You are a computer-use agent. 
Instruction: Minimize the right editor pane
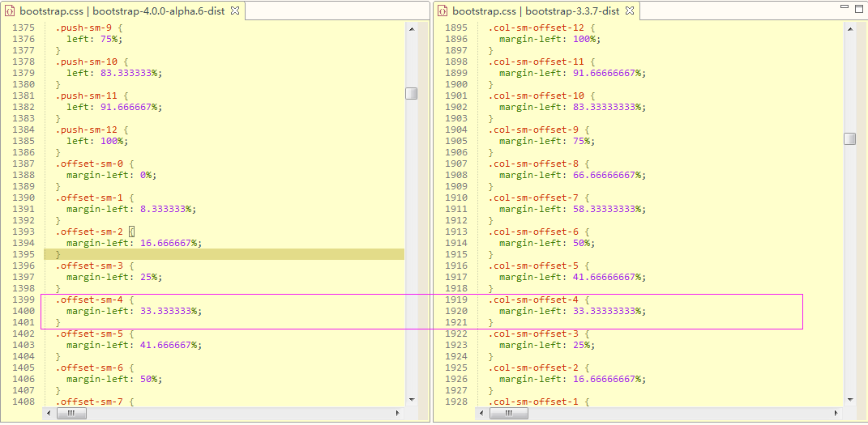point(844,6)
